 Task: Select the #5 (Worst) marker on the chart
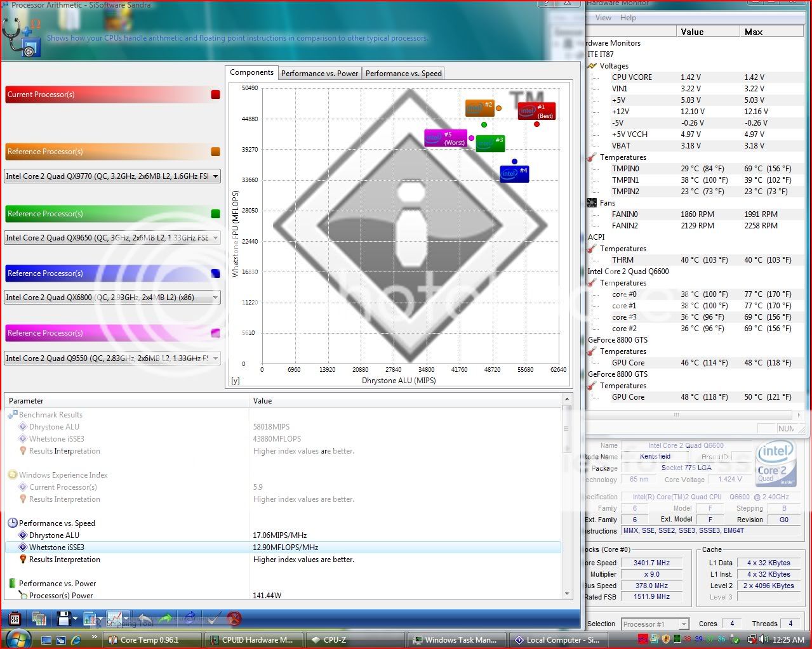pos(446,138)
